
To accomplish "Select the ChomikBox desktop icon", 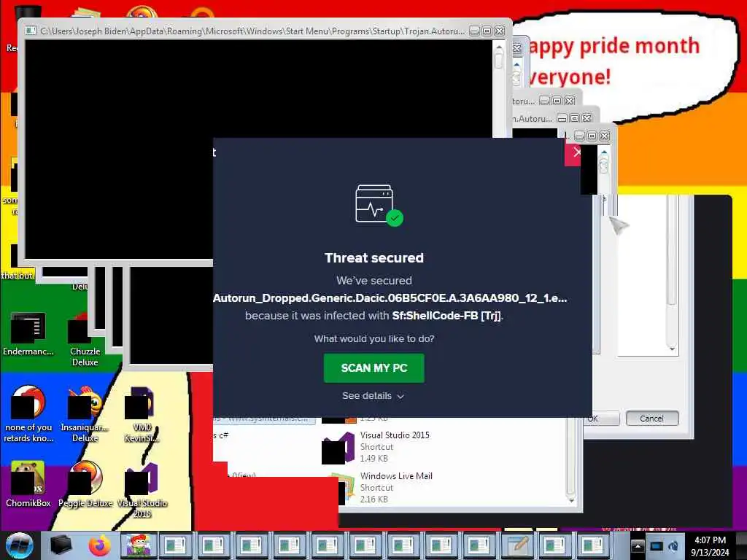I will [x=28, y=484].
